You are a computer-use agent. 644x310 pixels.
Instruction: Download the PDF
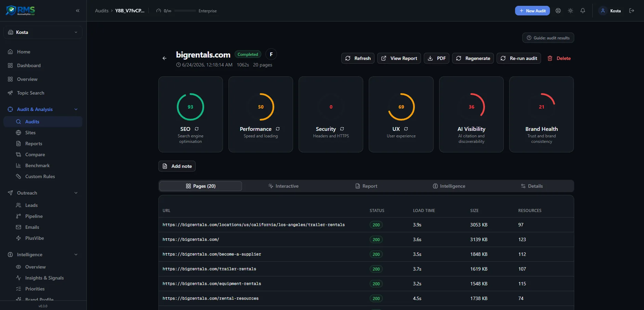click(437, 58)
